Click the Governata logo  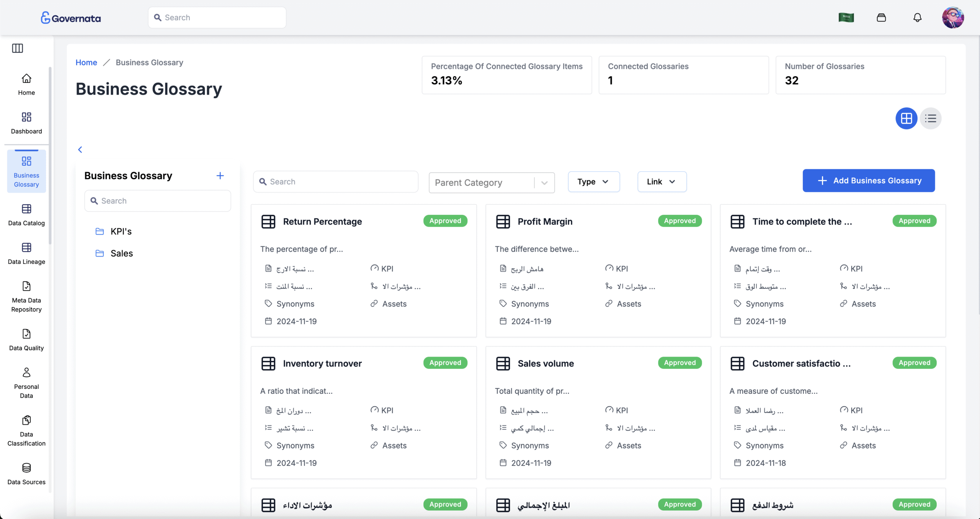click(71, 18)
